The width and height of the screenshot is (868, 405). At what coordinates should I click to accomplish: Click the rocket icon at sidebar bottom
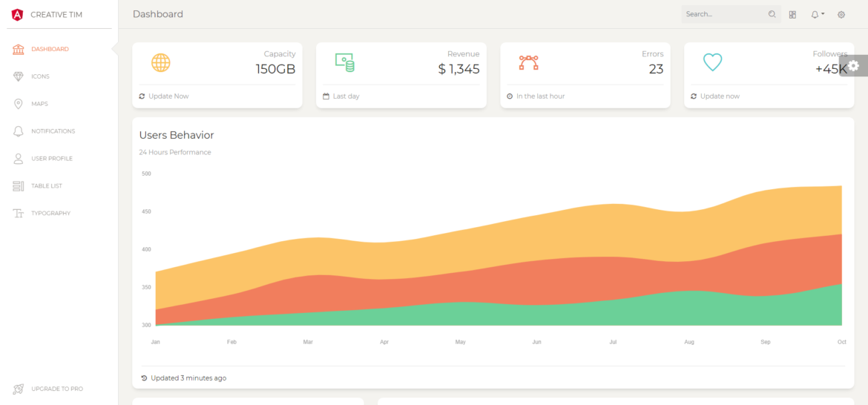19,389
